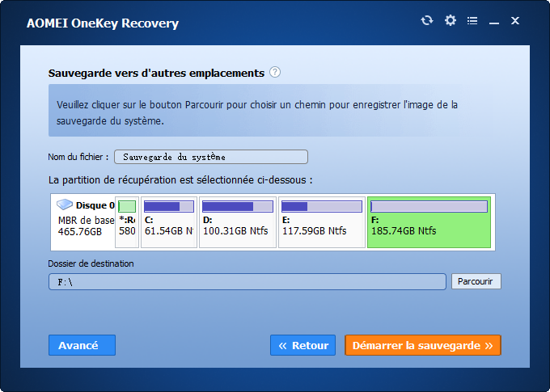Close the AOMEI OneKey Recovery window
This screenshot has width=550, height=392.
(515, 21)
